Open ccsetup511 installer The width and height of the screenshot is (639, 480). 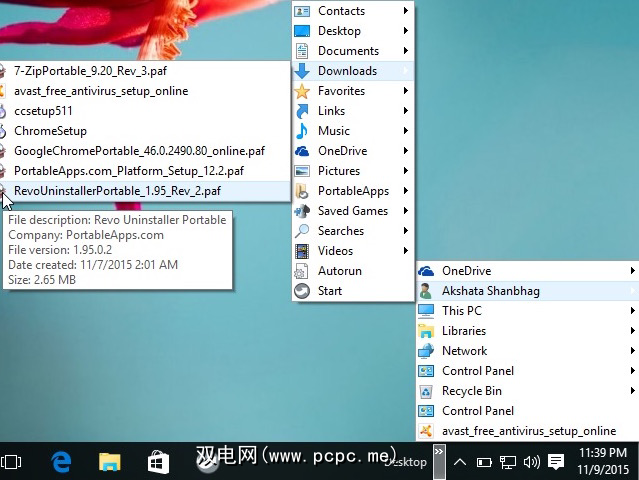point(145,111)
